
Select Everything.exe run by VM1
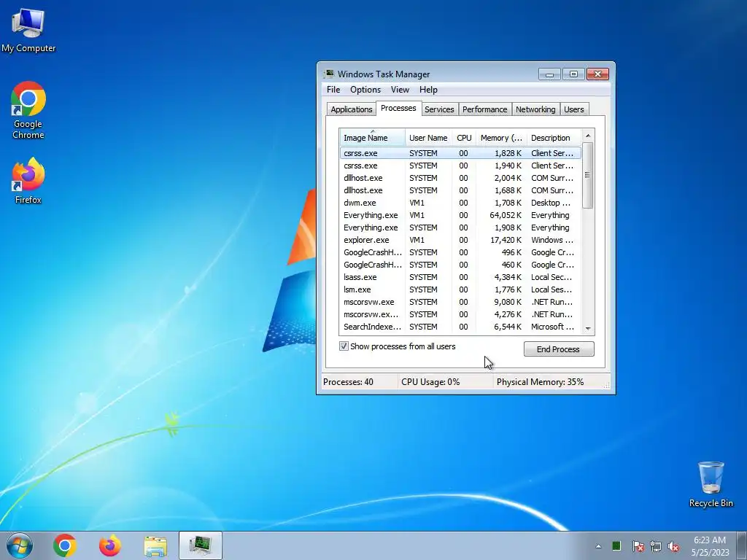pos(460,215)
